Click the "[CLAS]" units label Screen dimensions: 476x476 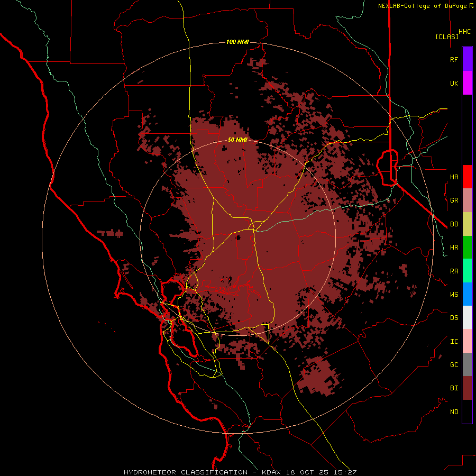pos(447,36)
